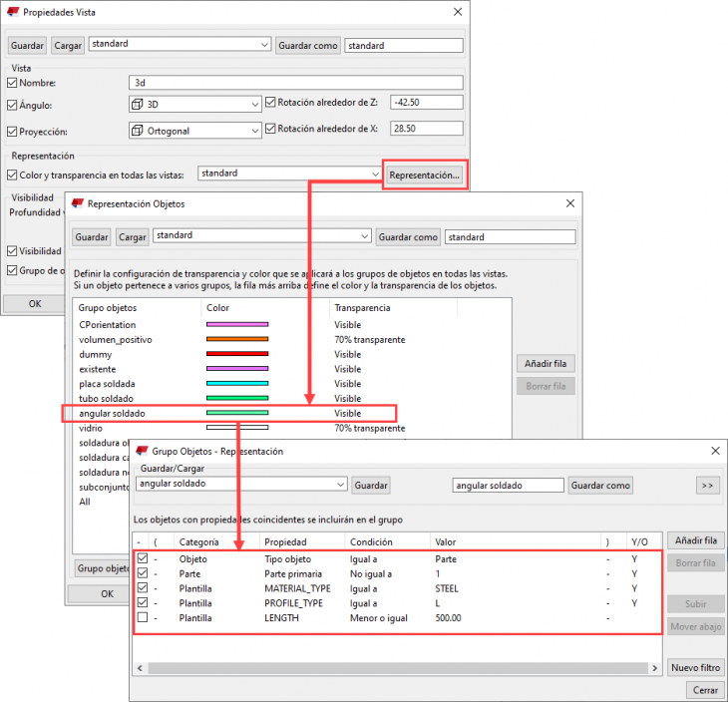This screenshot has width=728, height=702.
Task: Toggle the Nombre checkbox
Action: [x=13, y=83]
